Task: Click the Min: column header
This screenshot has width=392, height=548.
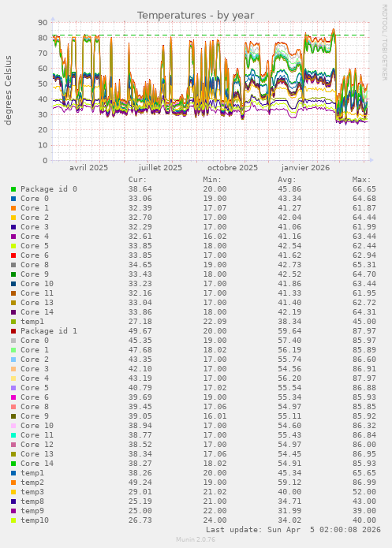Action: 212,180
